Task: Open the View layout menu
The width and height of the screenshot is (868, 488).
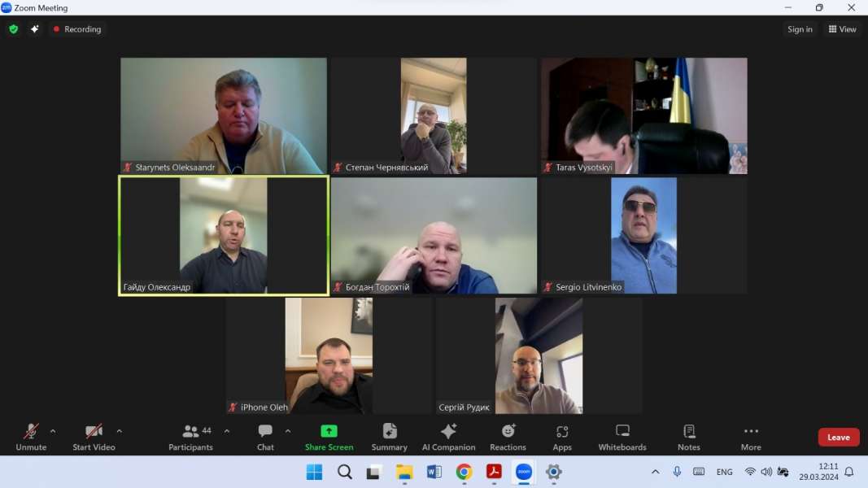Action: pos(842,29)
